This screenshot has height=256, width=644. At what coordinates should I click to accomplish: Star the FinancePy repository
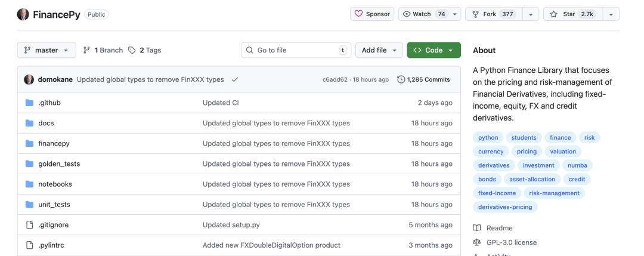tap(573, 14)
